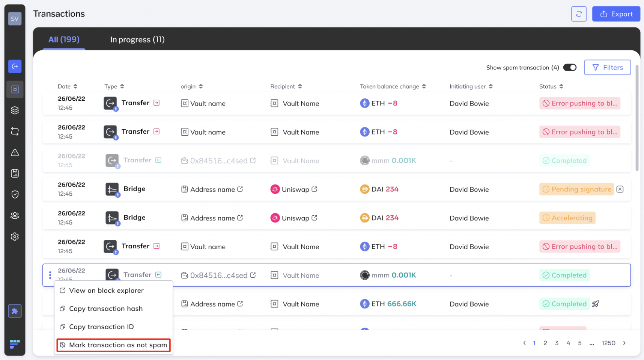644x360 pixels.
Task: Click David Bowie in the first row
Action: pos(469,103)
